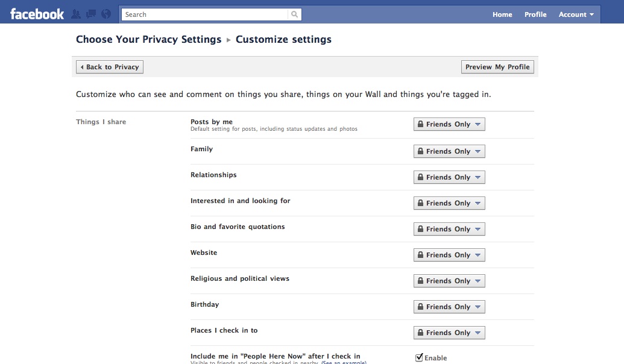Click the lock icon for Birthday
The image size is (624, 364).
pyautogui.click(x=420, y=307)
